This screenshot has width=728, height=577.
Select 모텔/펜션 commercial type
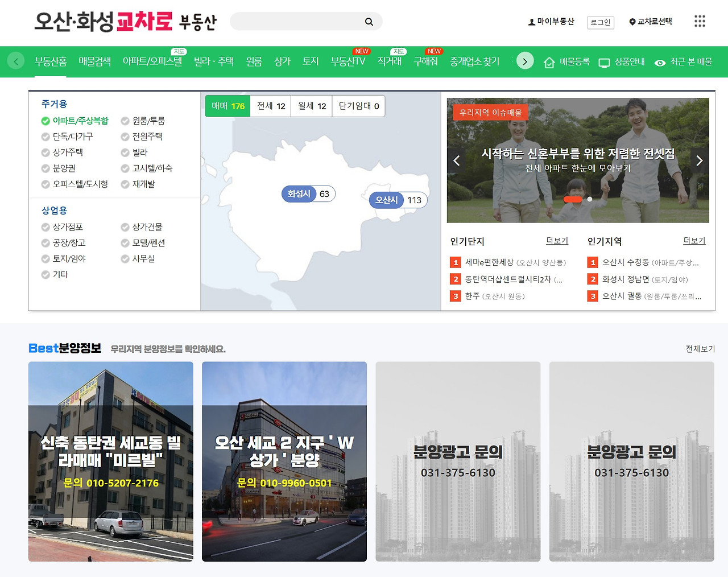(x=143, y=243)
